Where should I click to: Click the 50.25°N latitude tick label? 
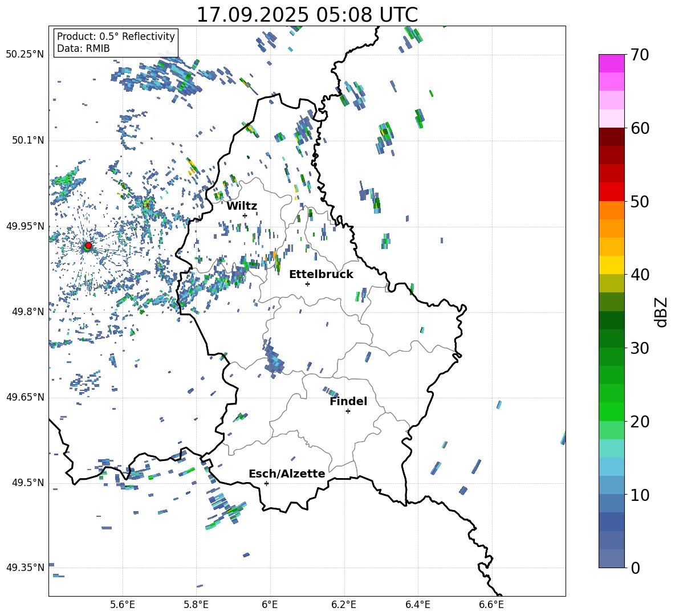coord(25,55)
